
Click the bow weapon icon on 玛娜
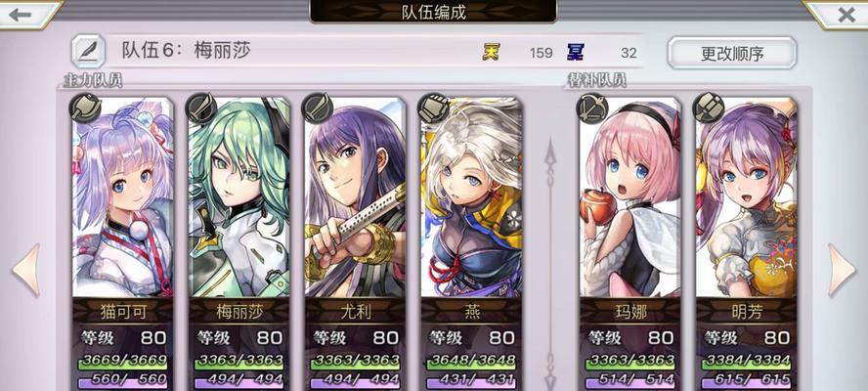(592, 108)
